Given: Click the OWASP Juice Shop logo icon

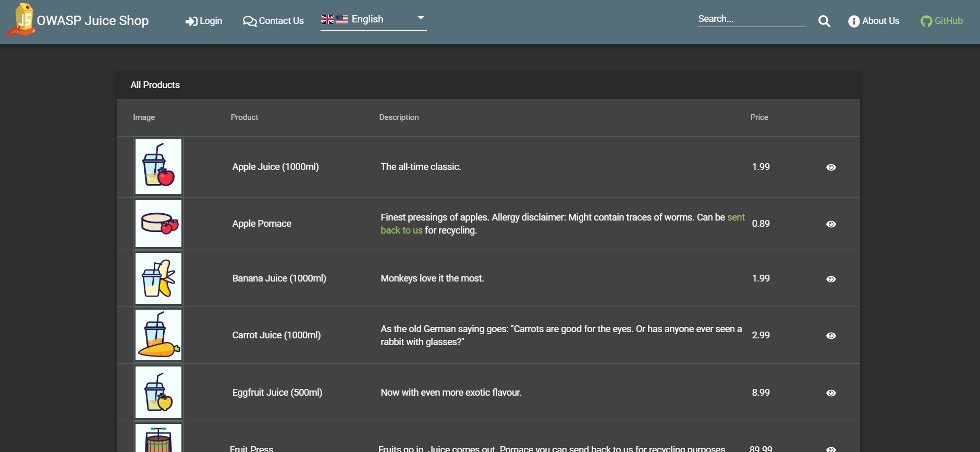Looking at the screenshot, I should click(x=21, y=20).
